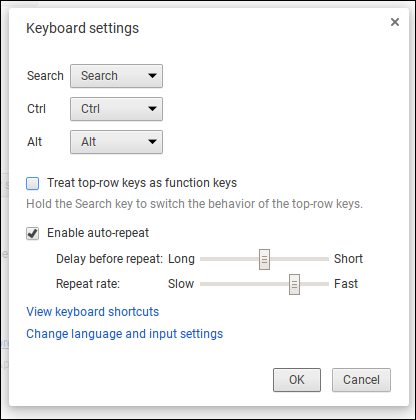Viewport: 416px width, 420px height.
Task: Expand the Ctrl key mapping dropdown
Action: pos(116,109)
